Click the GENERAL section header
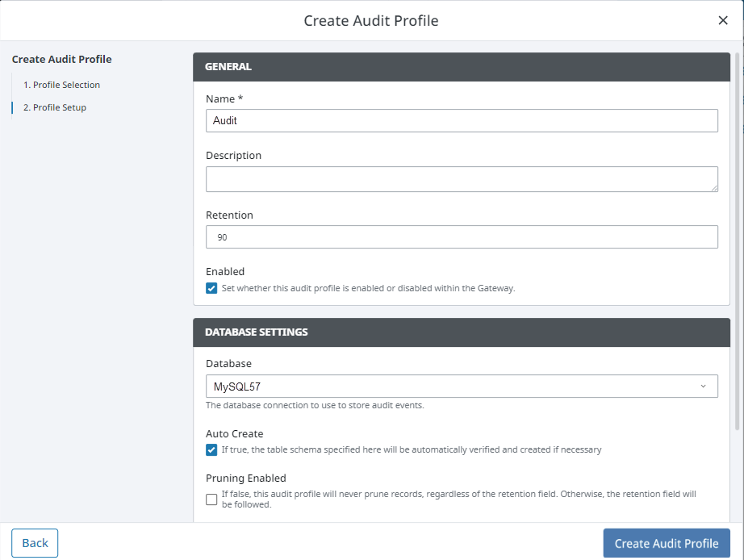This screenshot has height=560, width=744. coord(462,67)
